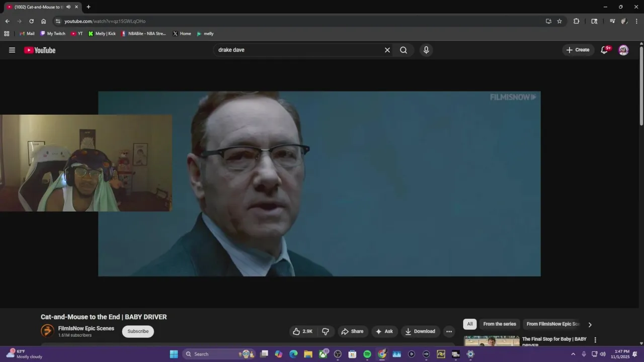Open the YT bookmark
Screen dimensions: 644x362
[77, 34]
